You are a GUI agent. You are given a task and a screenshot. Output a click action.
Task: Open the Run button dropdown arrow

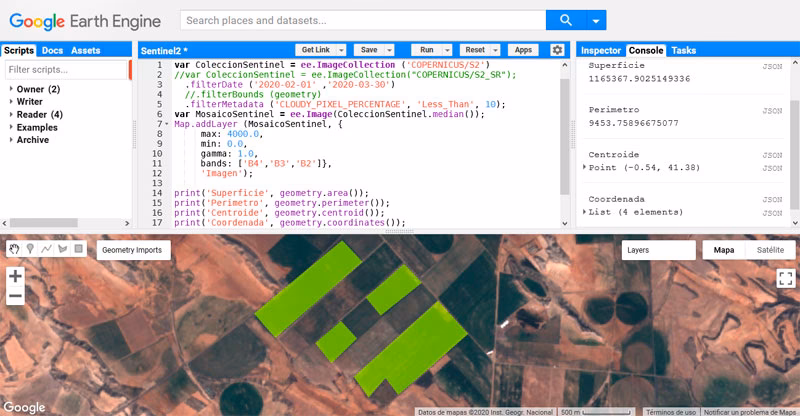[x=446, y=50]
